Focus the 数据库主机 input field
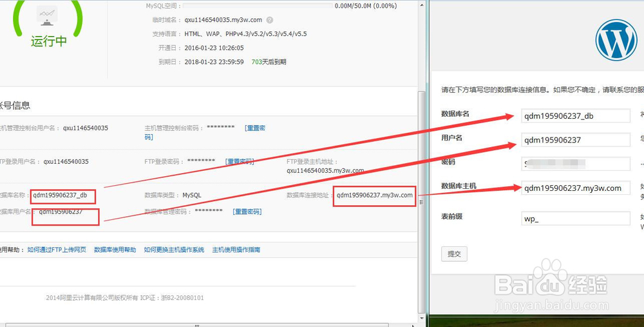This screenshot has width=644, height=327. point(575,188)
